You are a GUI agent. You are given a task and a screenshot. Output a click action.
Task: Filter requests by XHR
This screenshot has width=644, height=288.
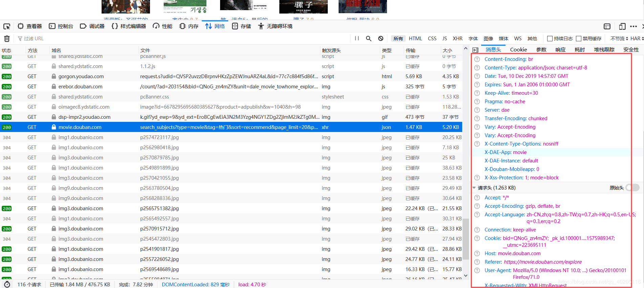coord(457,39)
